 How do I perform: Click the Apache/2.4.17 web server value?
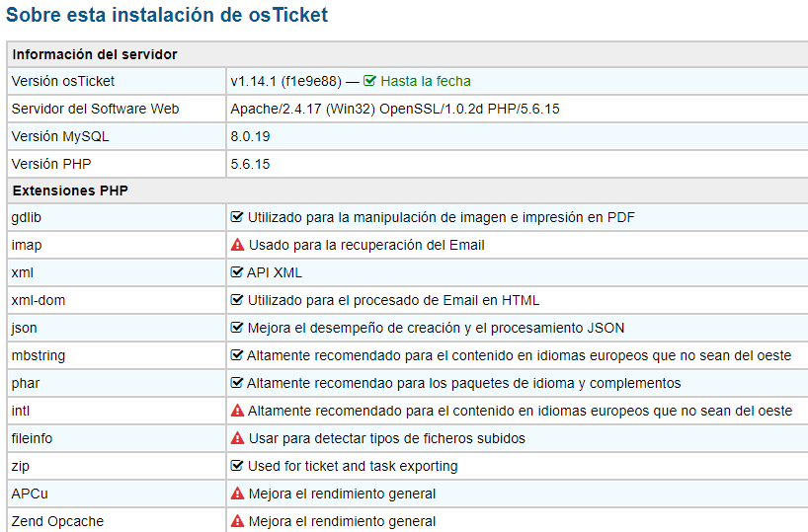[x=395, y=110]
